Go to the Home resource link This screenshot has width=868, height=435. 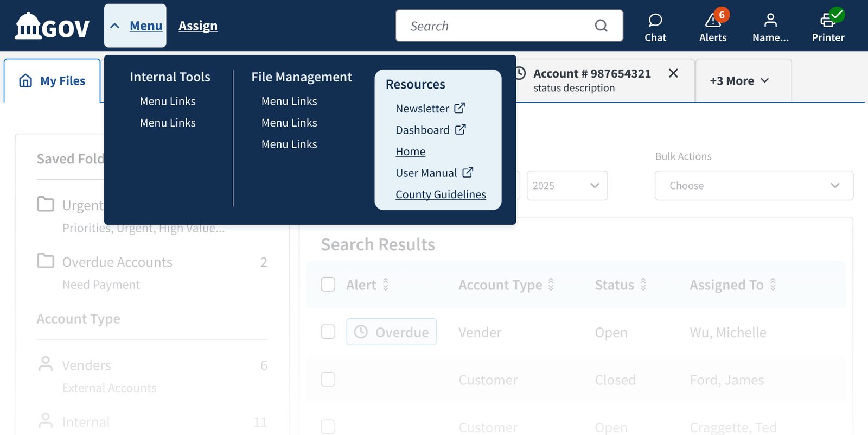coord(411,152)
